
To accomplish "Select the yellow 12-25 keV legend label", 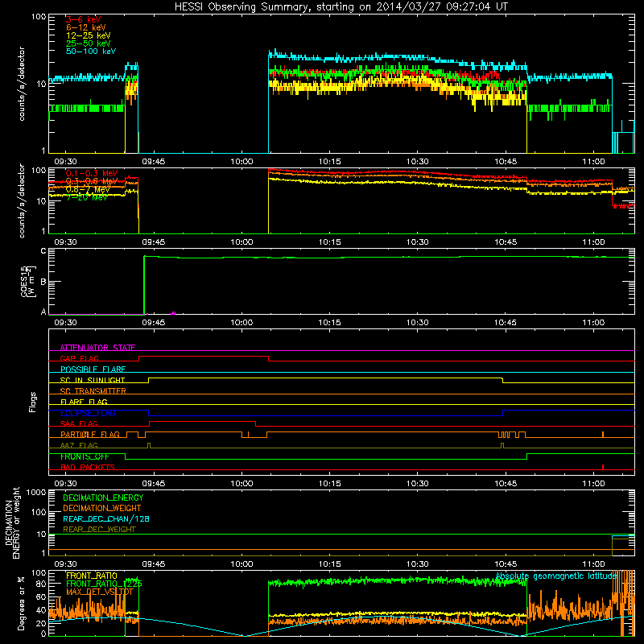I will pyautogui.click(x=89, y=35).
